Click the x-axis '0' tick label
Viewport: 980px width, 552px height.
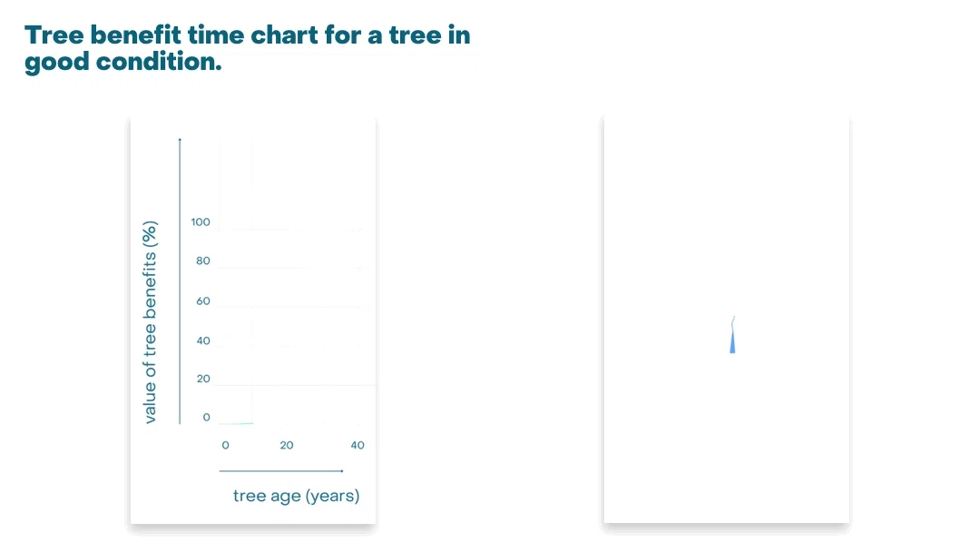(x=226, y=445)
